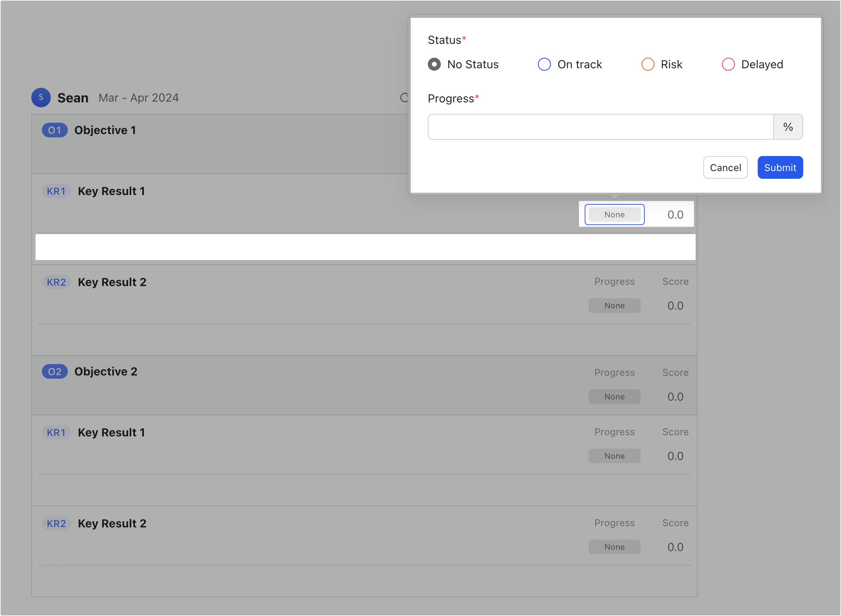Screen dimensions: 841x616
Task: Click the O2 Objective 2 badge
Action: click(x=54, y=371)
